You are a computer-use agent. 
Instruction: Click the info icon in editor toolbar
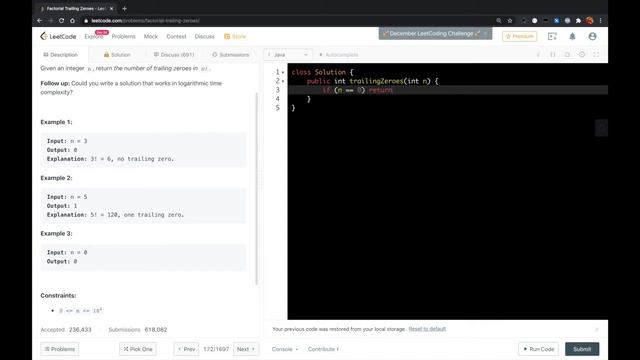(x=538, y=54)
